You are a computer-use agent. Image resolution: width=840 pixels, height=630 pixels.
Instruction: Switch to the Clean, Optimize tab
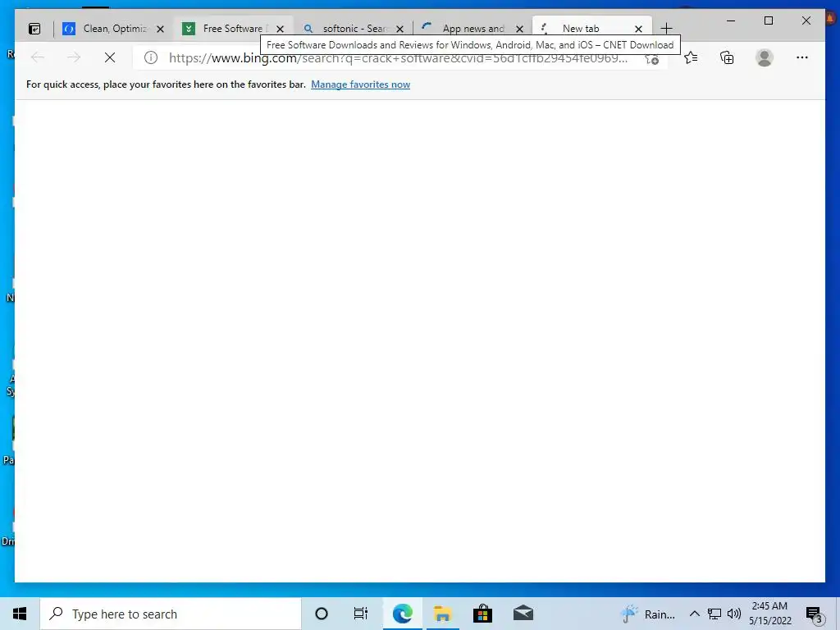[113, 29]
